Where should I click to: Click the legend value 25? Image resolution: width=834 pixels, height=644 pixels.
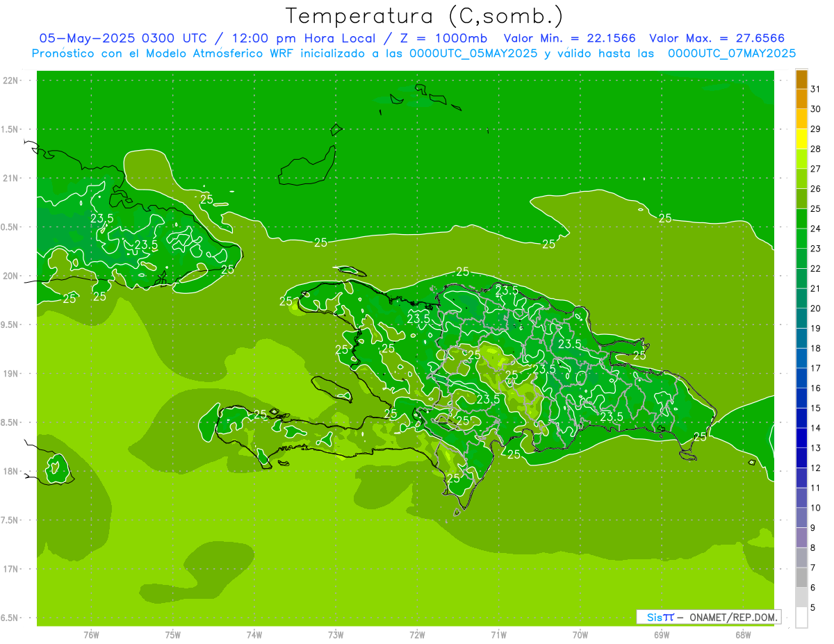[815, 208]
